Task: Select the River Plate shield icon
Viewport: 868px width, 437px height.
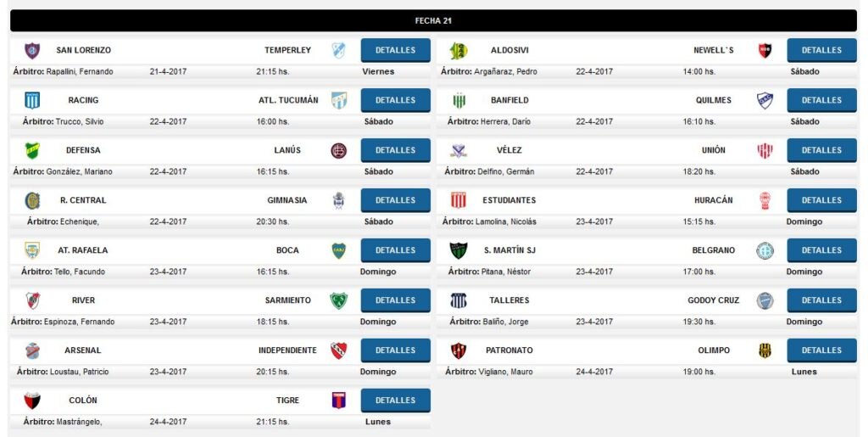Action: click(32, 300)
